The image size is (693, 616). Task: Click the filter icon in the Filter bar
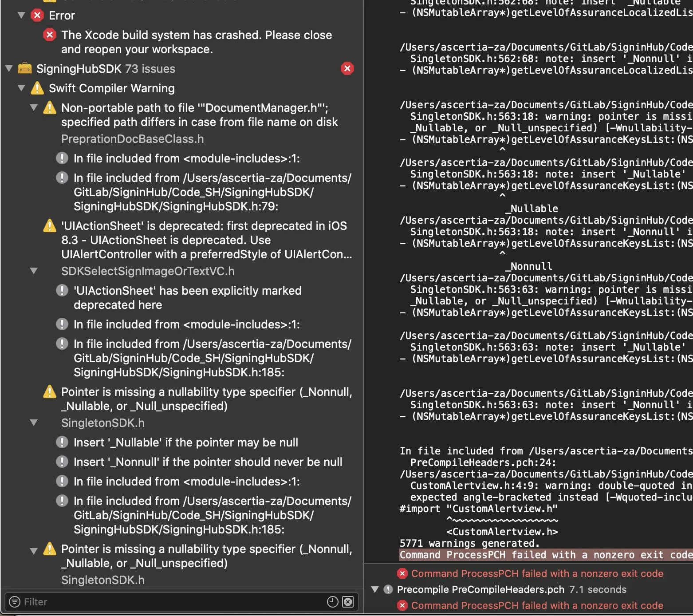15,601
